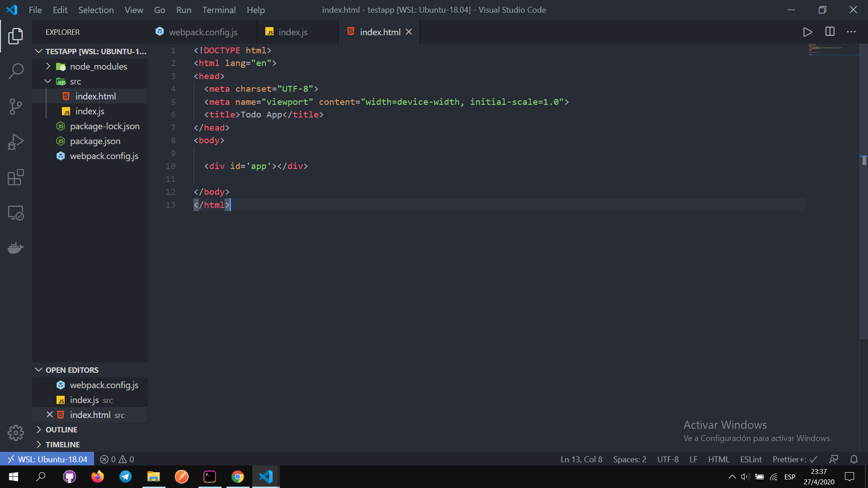Open the Docker view in the sidebar

[x=16, y=248]
